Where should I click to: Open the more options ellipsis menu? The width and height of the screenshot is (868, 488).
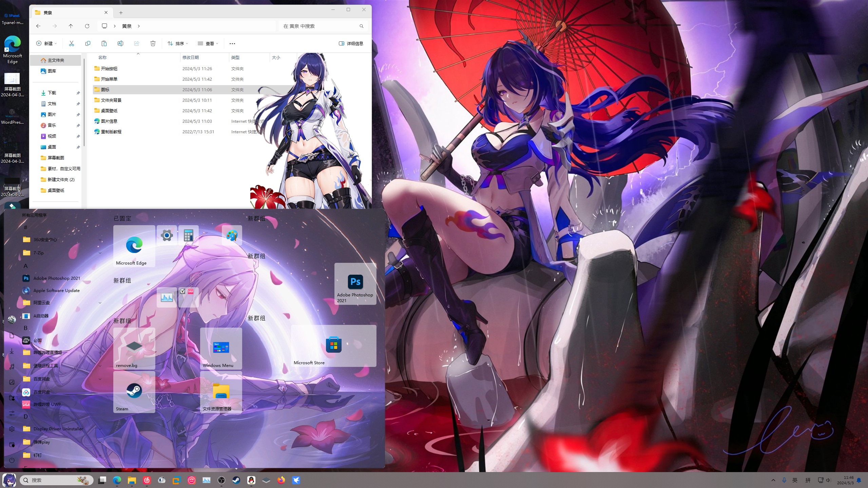click(232, 43)
